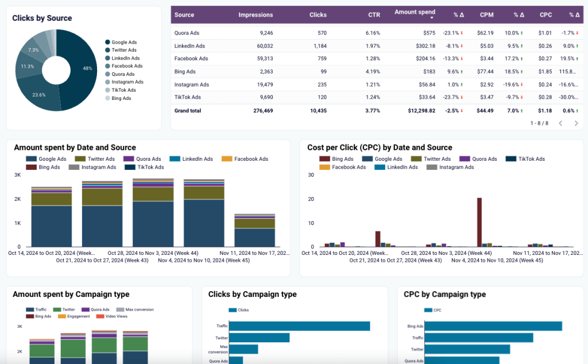Click Traffic bar in CPC by Campaign type
588x364 pixels.
click(x=479, y=338)
